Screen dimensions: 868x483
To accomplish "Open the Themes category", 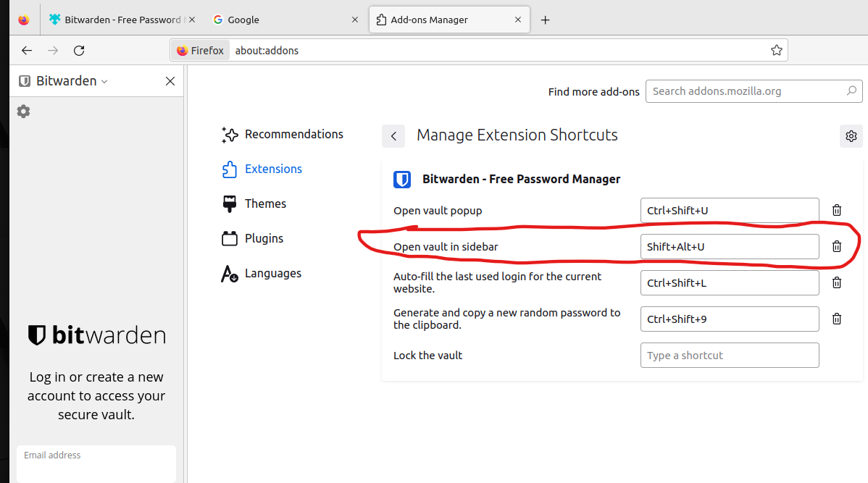I will pyautogui.click(x=254, y=204).
